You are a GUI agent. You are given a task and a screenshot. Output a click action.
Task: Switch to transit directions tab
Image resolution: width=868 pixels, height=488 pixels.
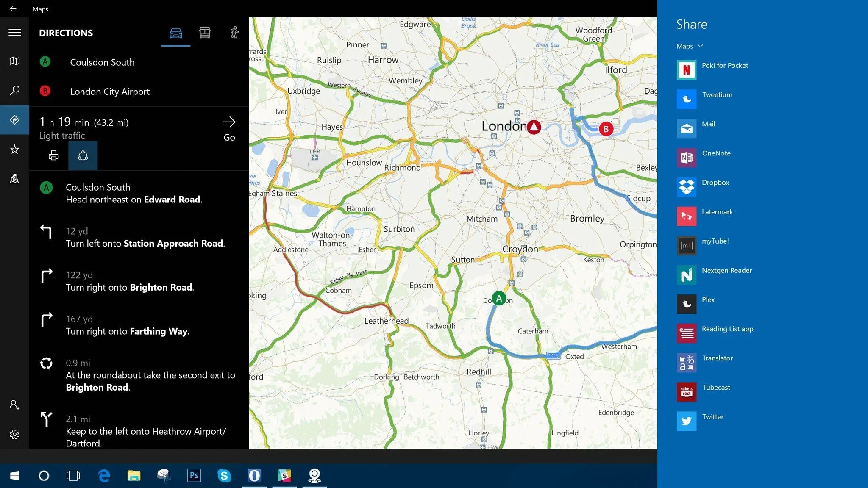(x=205, y=33)
